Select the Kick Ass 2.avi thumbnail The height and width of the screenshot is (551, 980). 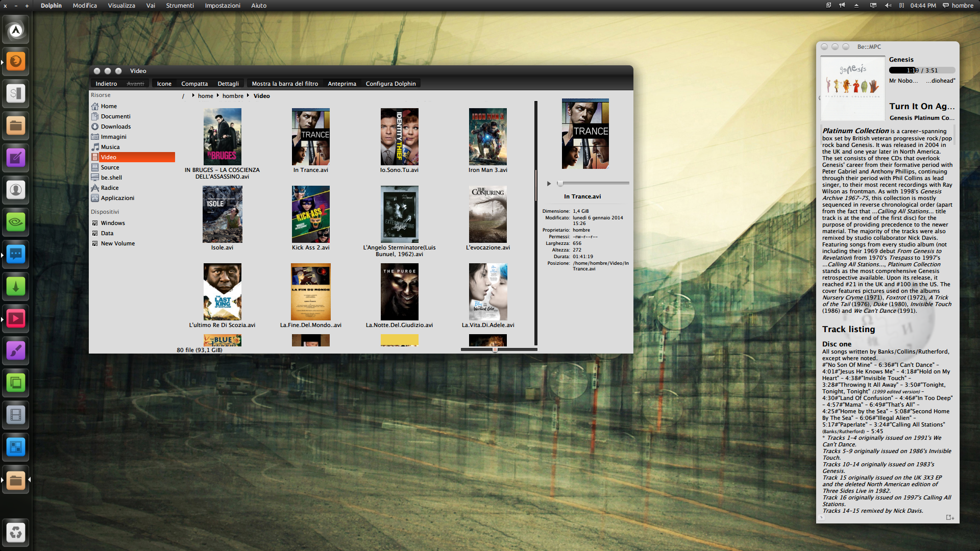click(x=310, y=214)
